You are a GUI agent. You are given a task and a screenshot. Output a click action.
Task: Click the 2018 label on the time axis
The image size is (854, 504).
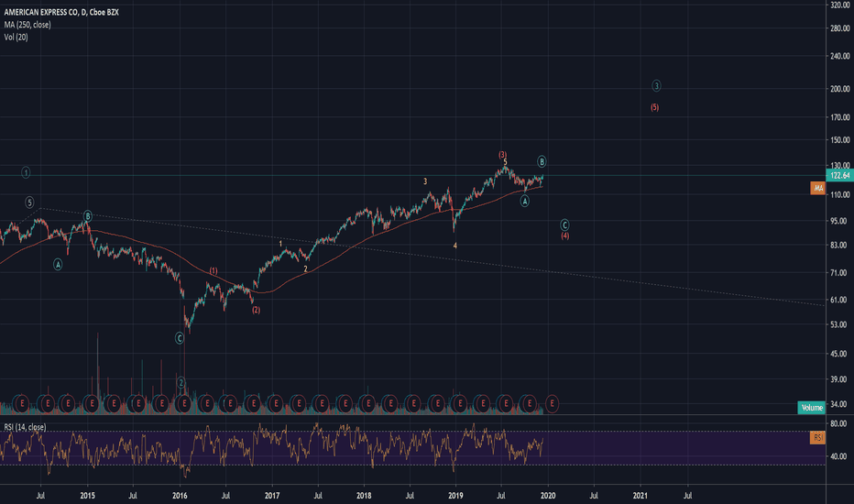click(x=364, y=496)
